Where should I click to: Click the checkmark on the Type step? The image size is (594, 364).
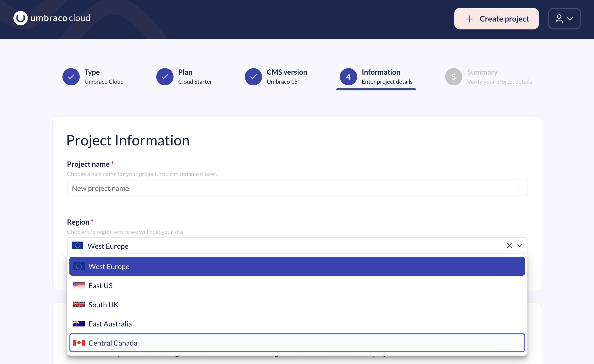tap(71, 77)
